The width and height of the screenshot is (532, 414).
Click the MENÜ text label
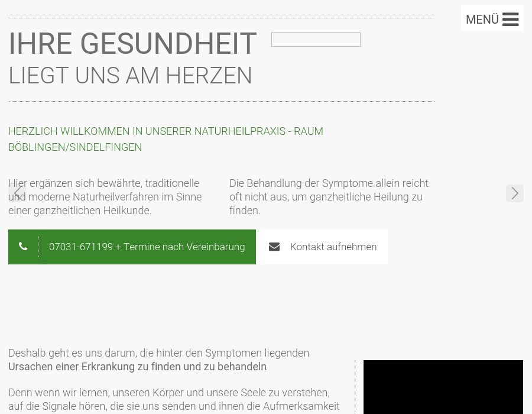click(482, 20)
